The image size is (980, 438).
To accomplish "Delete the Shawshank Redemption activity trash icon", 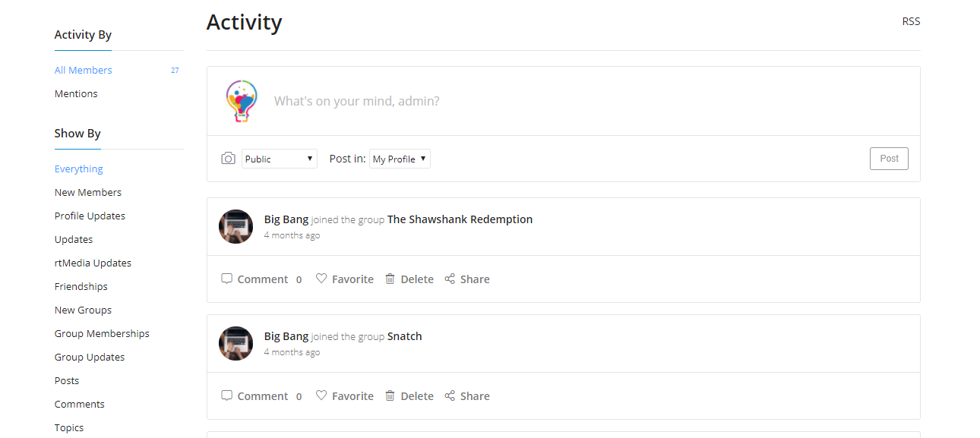I will coord(390,279).
